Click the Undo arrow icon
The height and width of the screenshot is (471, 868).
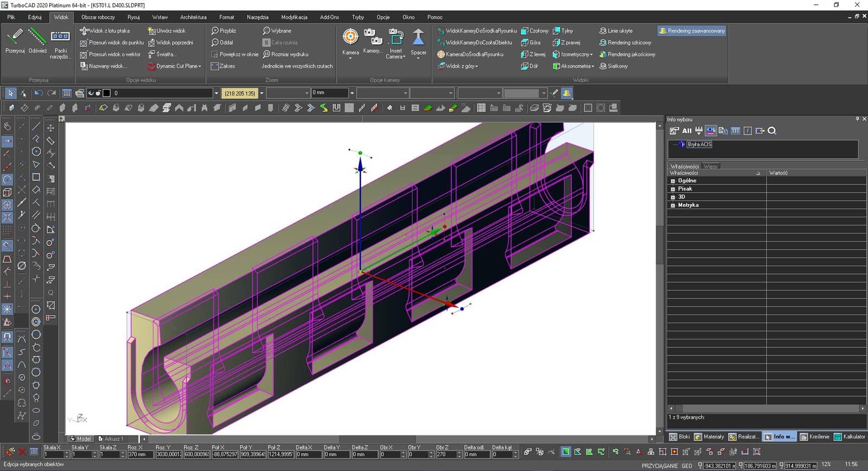pos(39,93)
